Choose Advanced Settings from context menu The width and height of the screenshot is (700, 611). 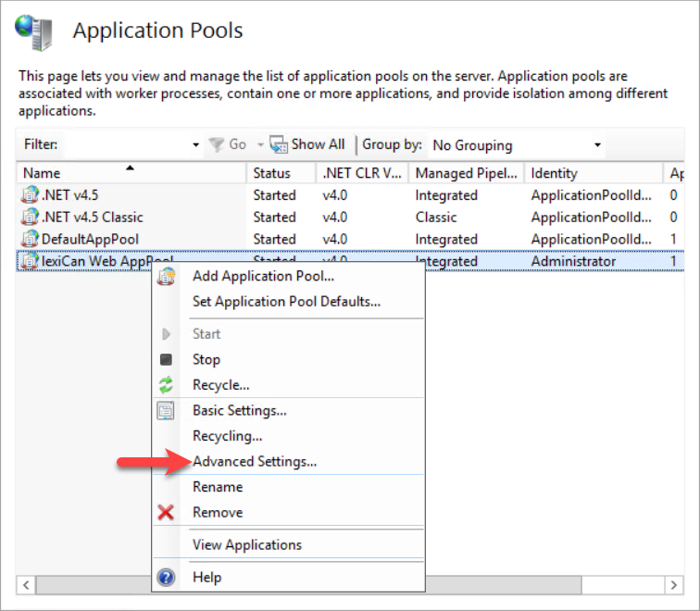pos(255,461)
